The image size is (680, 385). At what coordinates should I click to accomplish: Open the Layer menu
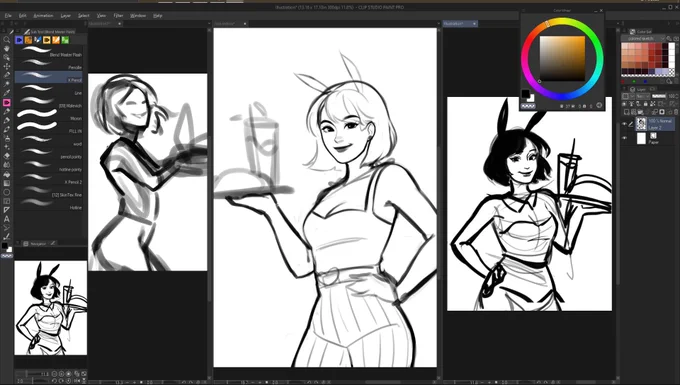65,16
